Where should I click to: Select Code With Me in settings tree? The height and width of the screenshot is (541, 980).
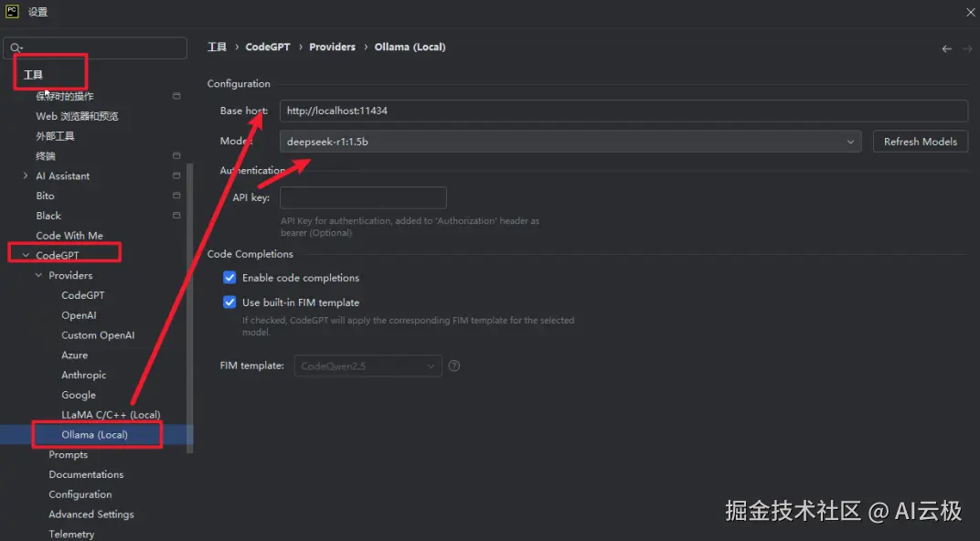pyautogui.click(x=69, y=236)
